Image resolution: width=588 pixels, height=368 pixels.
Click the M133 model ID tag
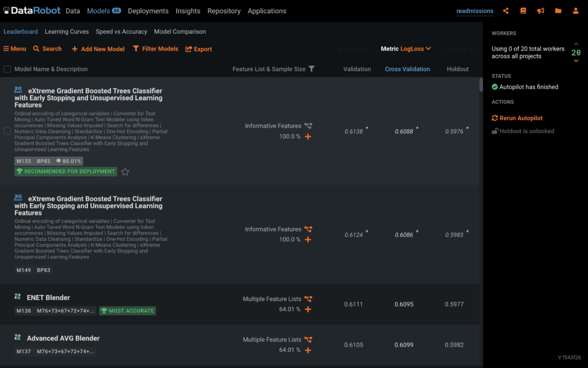coord(24,161)
